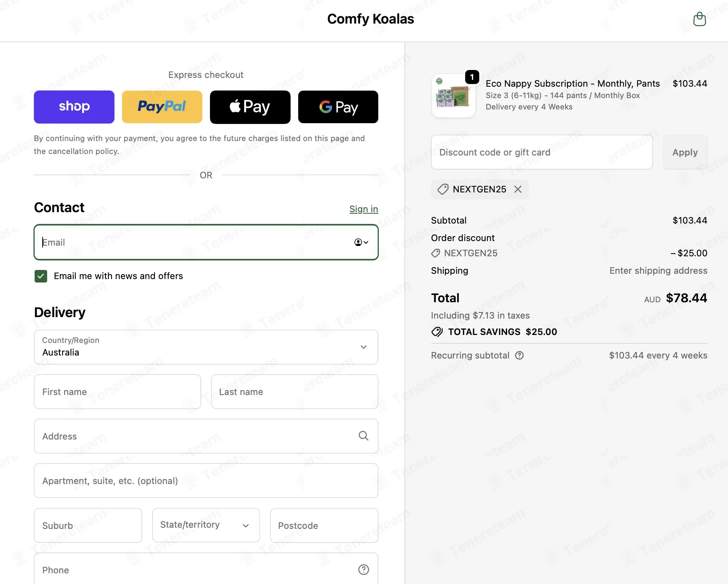Pay using Apple Pay
This screenshot has width=728, height=584.
pos(250,107)
